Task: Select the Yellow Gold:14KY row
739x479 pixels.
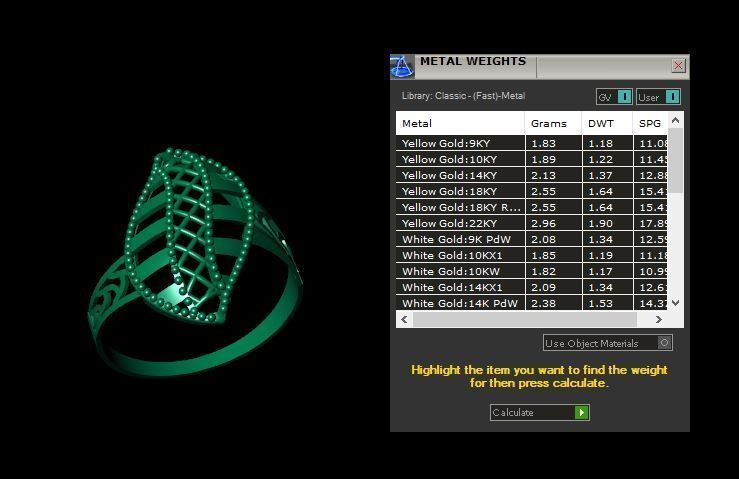Action: [x=532, y=175]
